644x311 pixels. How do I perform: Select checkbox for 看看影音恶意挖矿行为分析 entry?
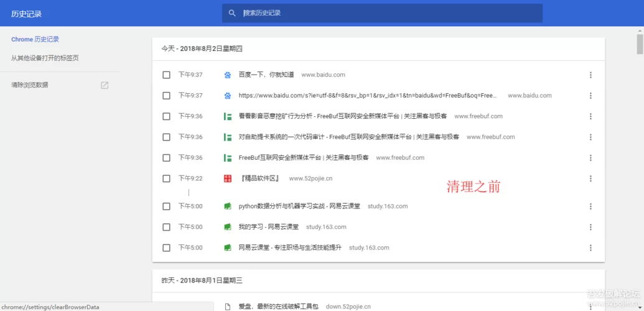pyautogui.click(x=166, y=116)
